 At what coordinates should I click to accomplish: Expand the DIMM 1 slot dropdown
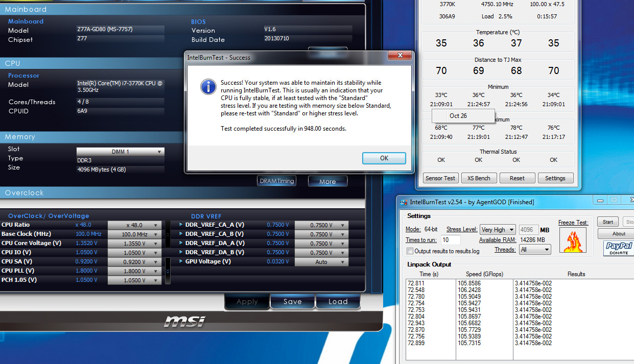160,152
